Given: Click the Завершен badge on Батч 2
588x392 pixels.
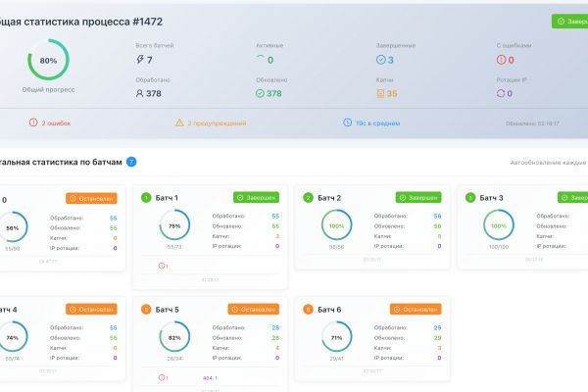Looking at the screenshot, I should point(418,197).
